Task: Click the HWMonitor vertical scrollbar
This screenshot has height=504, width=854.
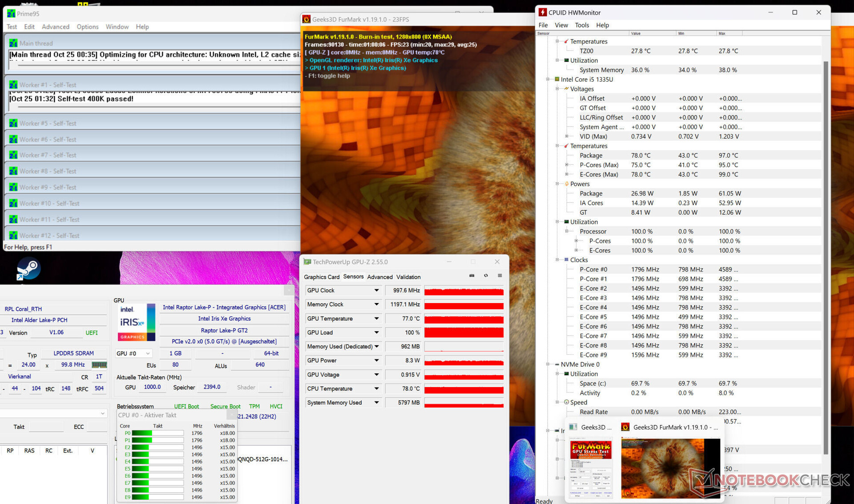Action: (826, 258)
